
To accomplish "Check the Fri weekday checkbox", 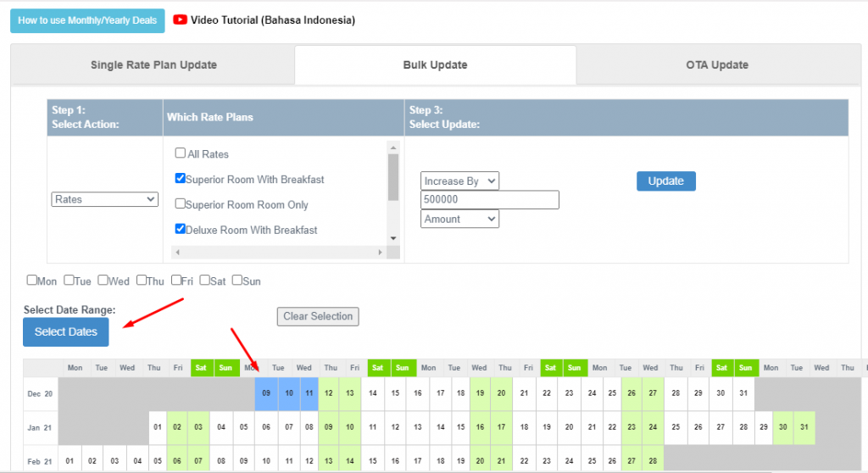I will [176, 281].
